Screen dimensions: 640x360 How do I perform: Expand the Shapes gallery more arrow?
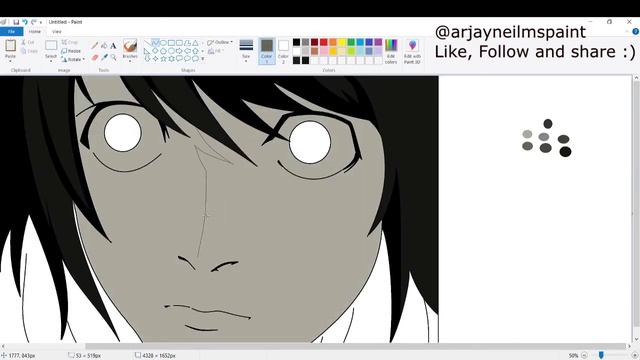(x=202, y=59)
